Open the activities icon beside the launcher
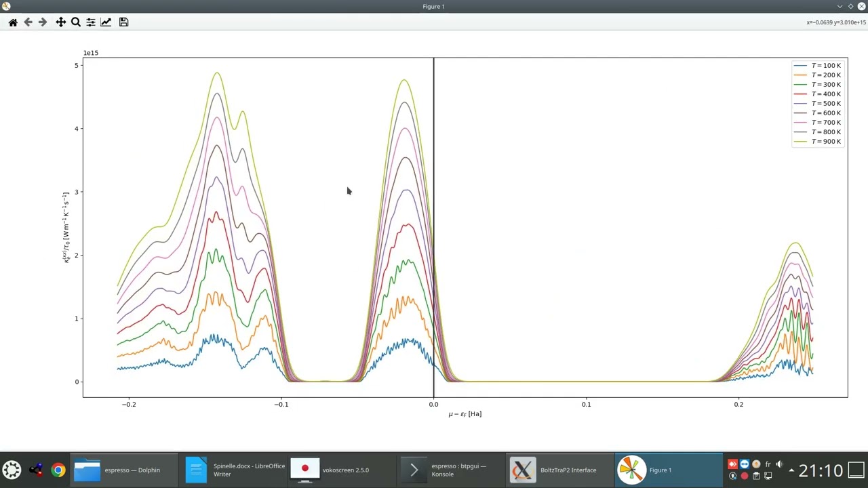Viewport: 868px width, 488px height. (x=36, y=470)
